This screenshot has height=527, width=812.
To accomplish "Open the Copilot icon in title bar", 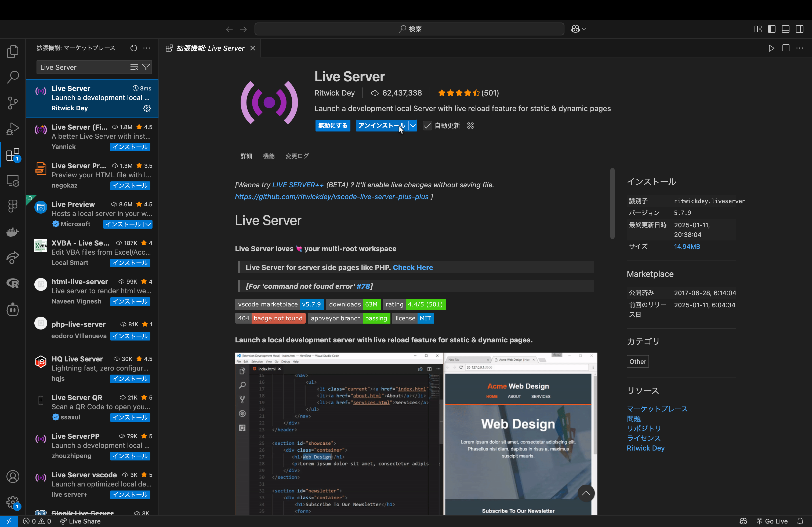I will (575, 29).
